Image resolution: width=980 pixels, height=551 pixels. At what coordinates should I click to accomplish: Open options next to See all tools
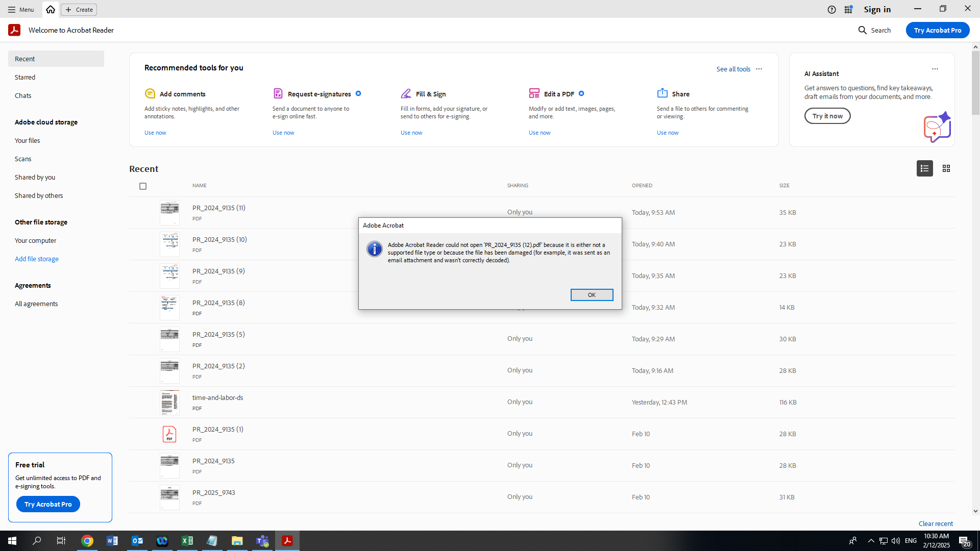(759, 69)
